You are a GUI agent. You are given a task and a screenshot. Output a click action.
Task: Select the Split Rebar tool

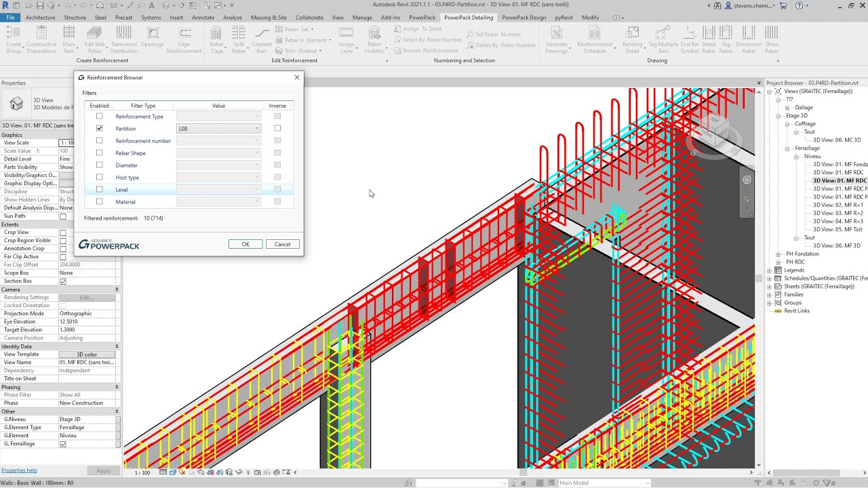tap(239, 39)
